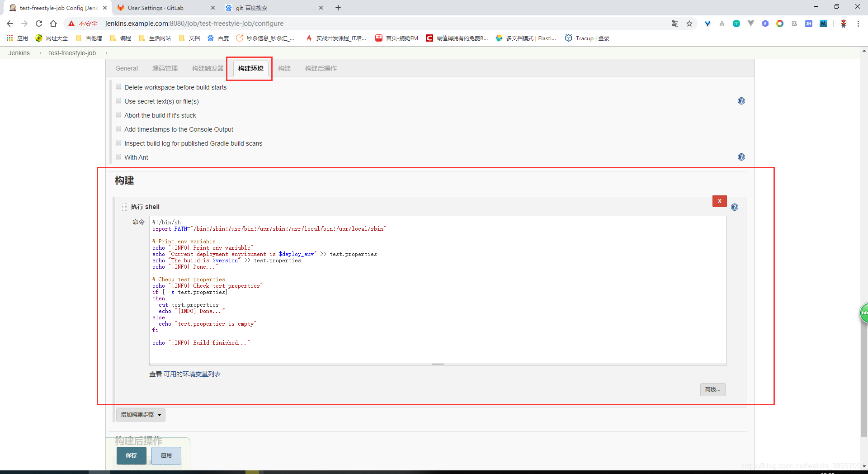Switch to the 源码管理 tab
The height and width of the screenshot is (474, 868).
[x=165, y=68]
